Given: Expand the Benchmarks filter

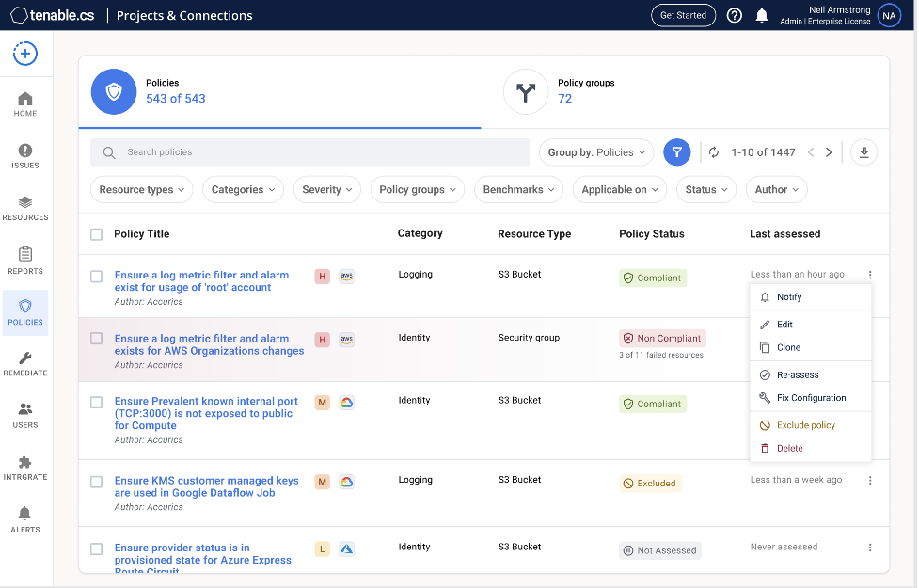Looking at the screenshot, I should point(518,189).
